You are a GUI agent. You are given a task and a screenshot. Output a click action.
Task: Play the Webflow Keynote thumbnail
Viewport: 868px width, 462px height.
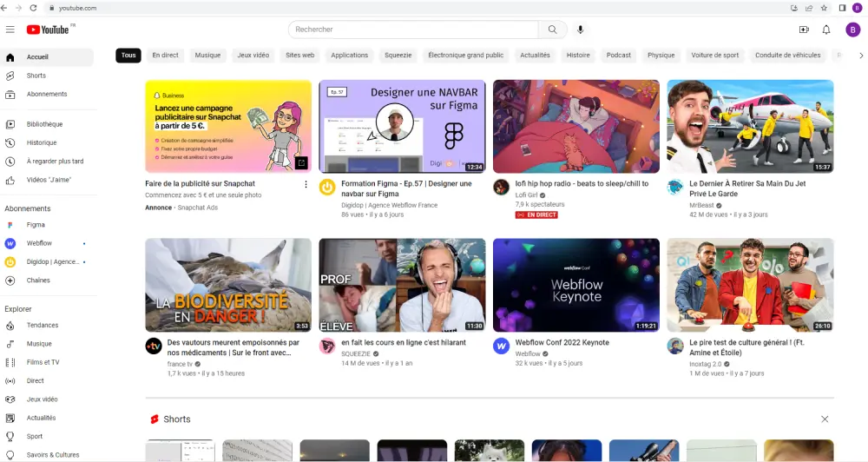coord(576,286)
